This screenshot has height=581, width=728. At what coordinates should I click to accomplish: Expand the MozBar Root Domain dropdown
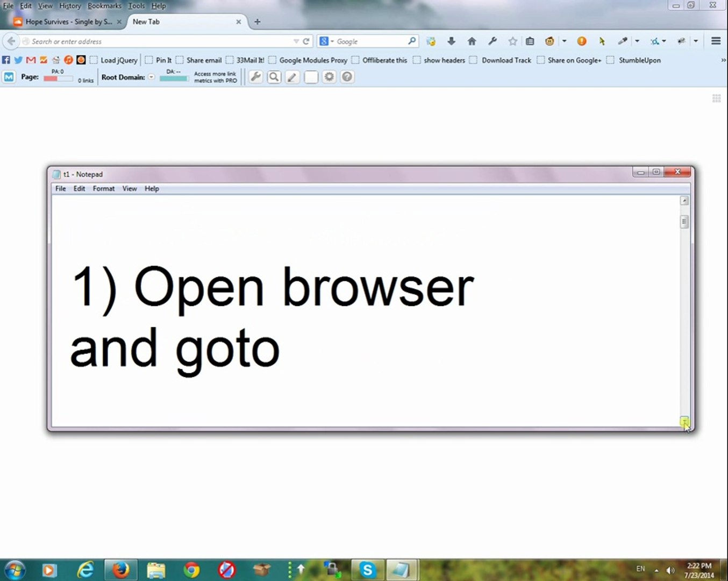pos(152,77)
